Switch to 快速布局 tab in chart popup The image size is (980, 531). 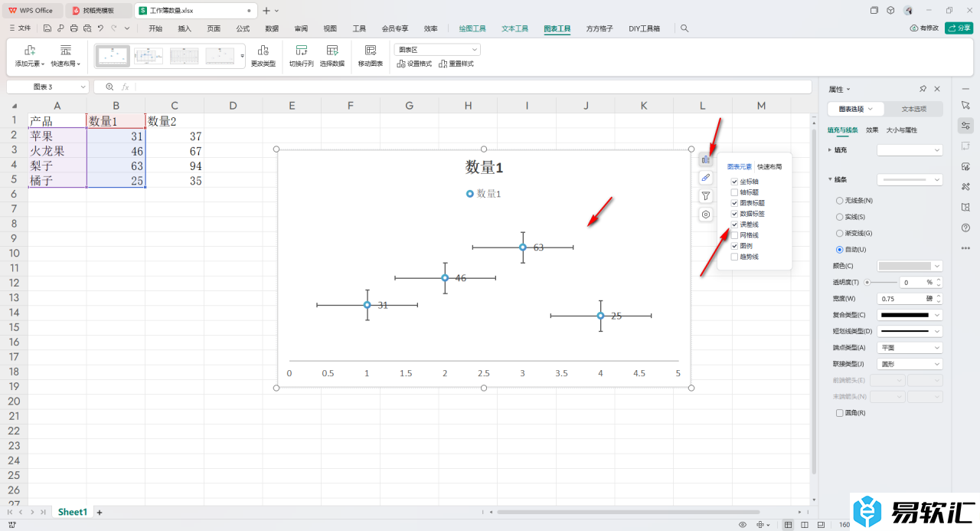(x=769, y=166)
